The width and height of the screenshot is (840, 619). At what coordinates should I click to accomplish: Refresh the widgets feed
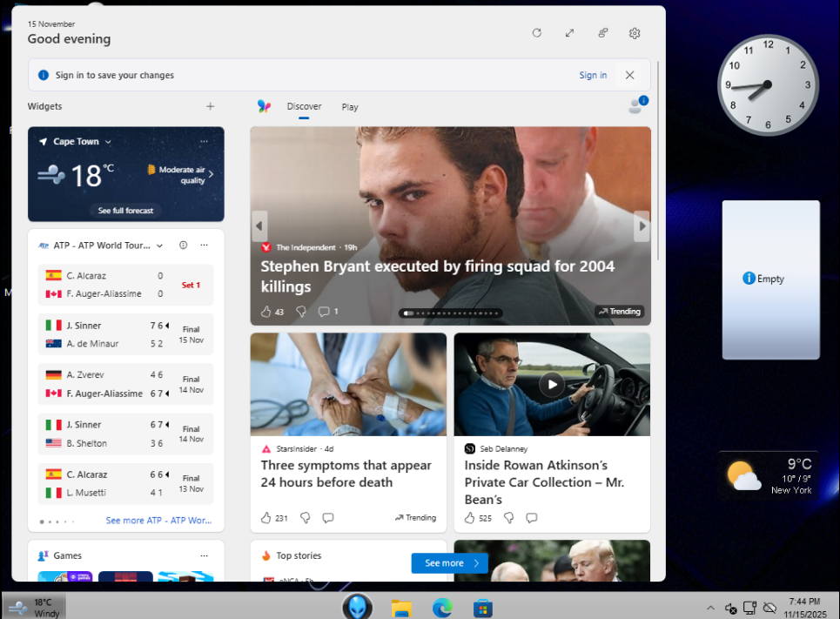(537, 33)
